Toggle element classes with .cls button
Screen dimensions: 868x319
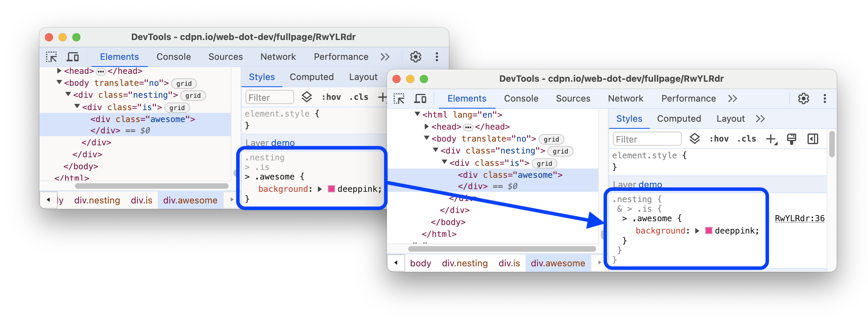click(x=747, y=139)
